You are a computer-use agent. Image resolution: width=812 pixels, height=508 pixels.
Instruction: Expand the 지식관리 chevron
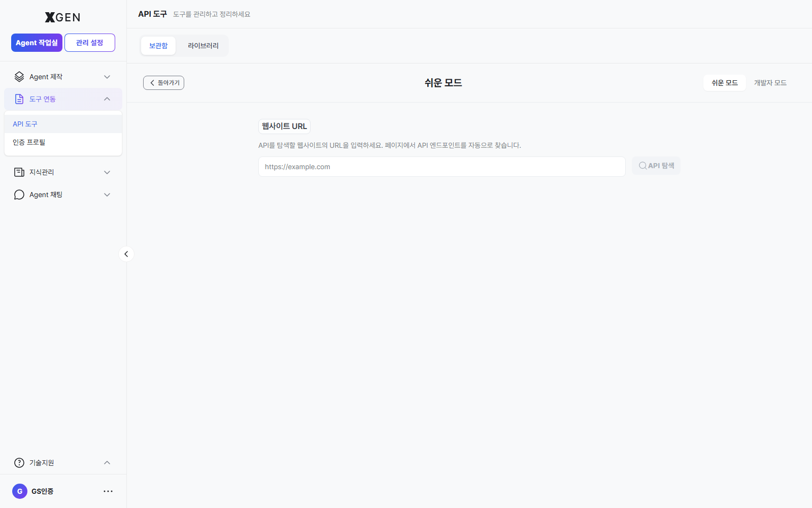[x=107, y=172]
